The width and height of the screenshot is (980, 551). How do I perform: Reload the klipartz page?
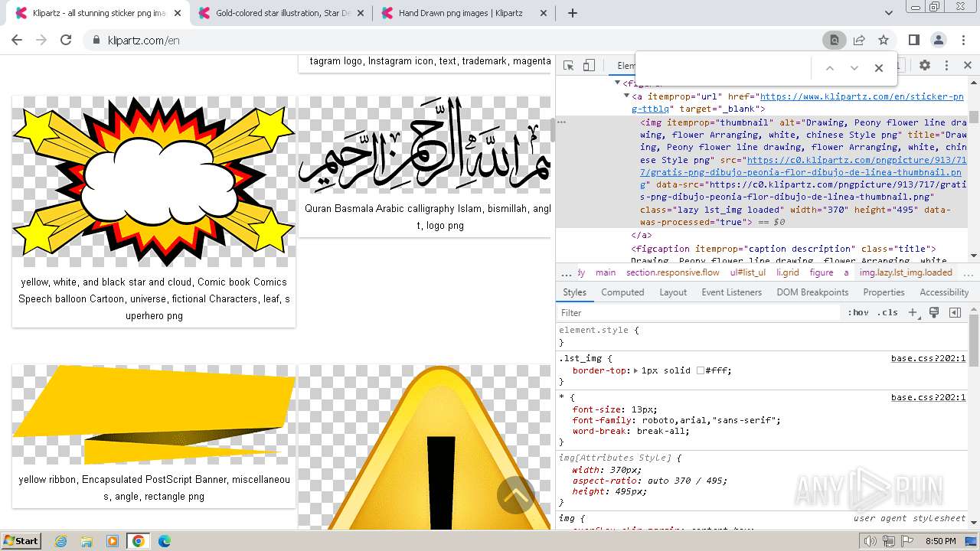click(x=66, y=40)
